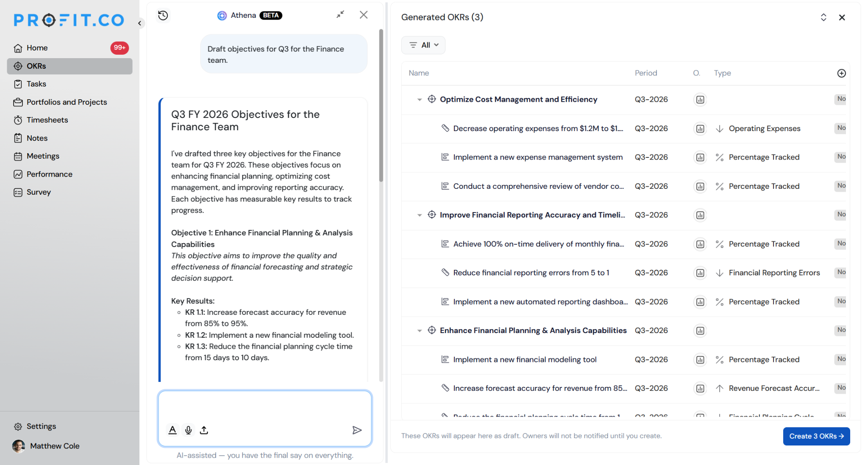Screen dimensions: 868x465
Task: Open Survey in the sidebar
Action: tap(70, 192)
